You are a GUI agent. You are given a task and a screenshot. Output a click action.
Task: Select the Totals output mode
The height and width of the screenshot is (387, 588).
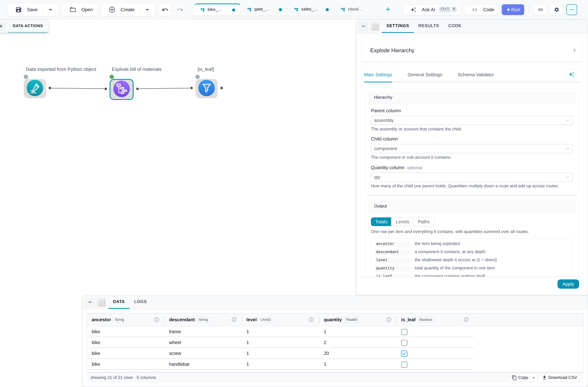point(381,222)
